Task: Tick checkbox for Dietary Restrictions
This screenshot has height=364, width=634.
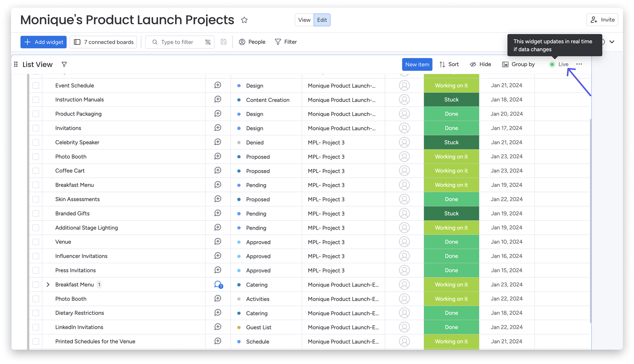Action: [x=36, y=313]
